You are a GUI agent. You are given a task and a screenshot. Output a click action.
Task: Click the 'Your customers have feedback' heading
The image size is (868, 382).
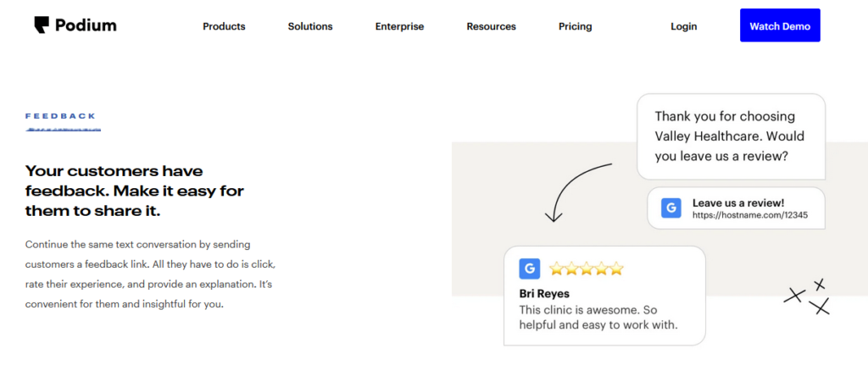click(135, 191)
